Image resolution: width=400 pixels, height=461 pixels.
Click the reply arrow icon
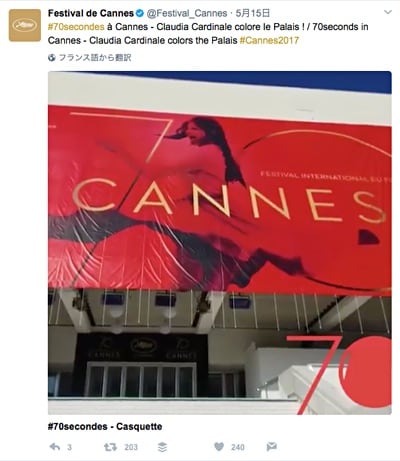[x=55, y=447]
